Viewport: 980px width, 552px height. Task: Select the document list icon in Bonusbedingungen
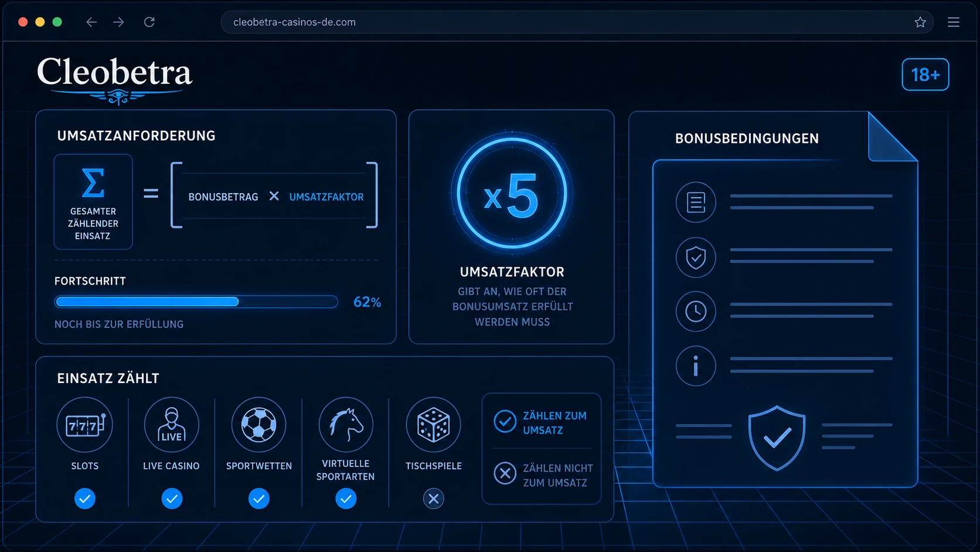(x=696, y=202)
